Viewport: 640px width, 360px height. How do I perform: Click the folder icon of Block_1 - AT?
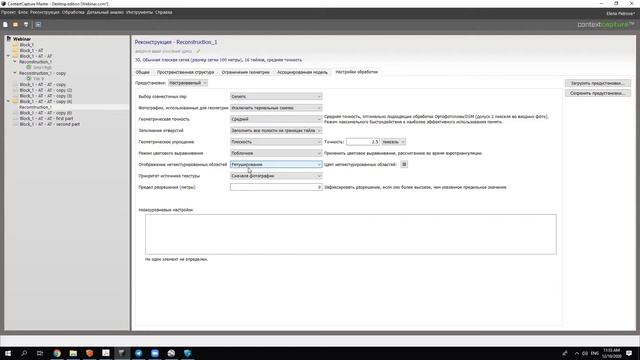tap(16, 50)
